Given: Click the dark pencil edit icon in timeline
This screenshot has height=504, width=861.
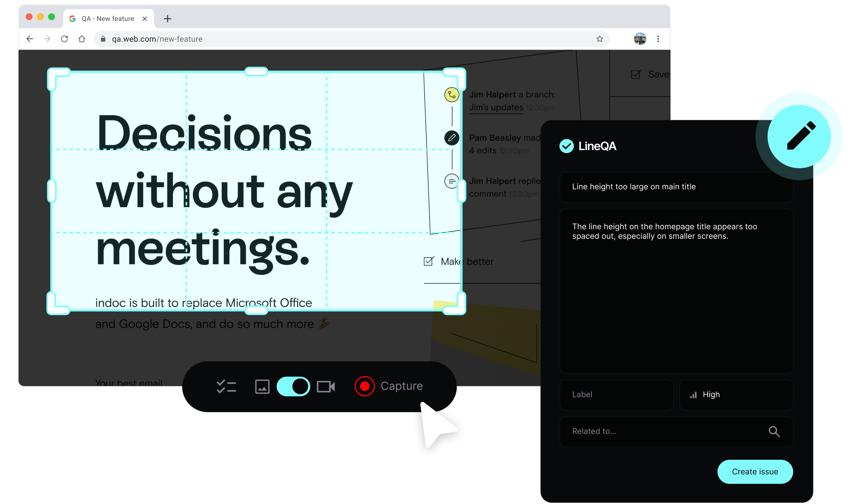Looking at the screenshot, I should (x=452, y=138).
